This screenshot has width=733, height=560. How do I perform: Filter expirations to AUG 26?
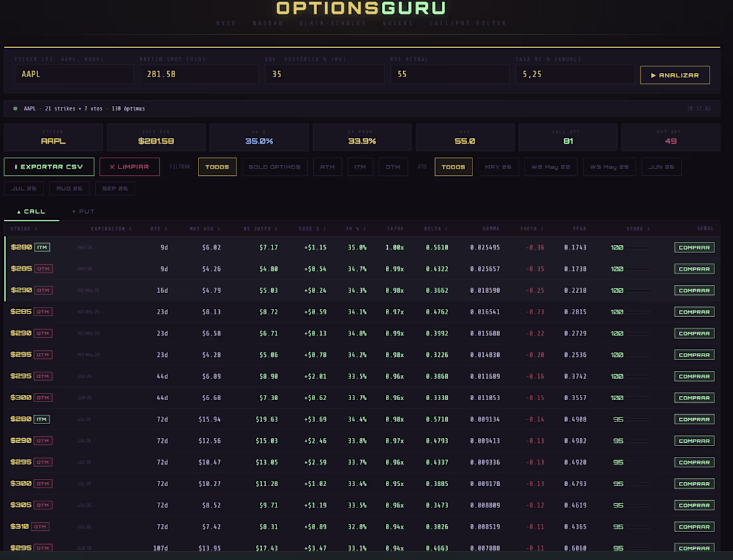pos(69,188)
